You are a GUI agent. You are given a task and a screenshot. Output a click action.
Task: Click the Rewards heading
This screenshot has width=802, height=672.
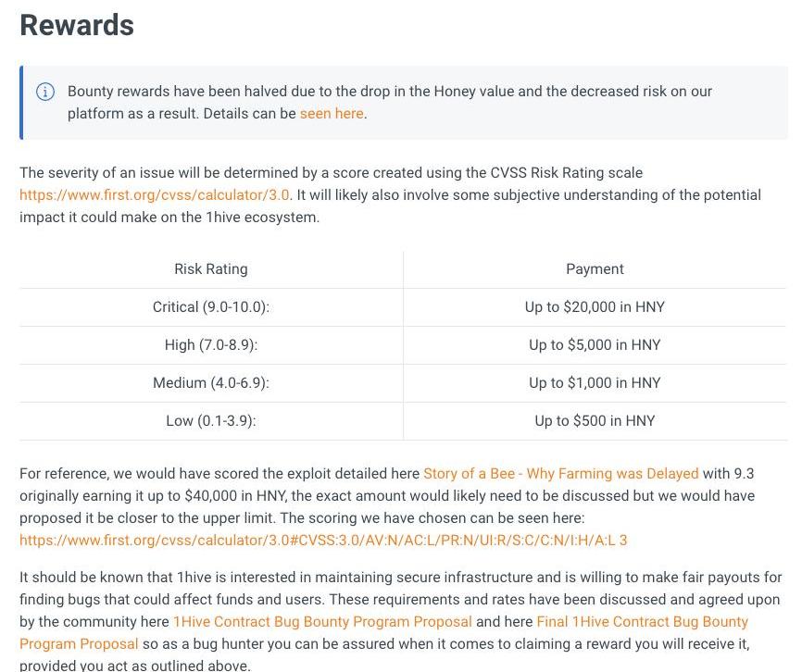(x=77, y=25)
